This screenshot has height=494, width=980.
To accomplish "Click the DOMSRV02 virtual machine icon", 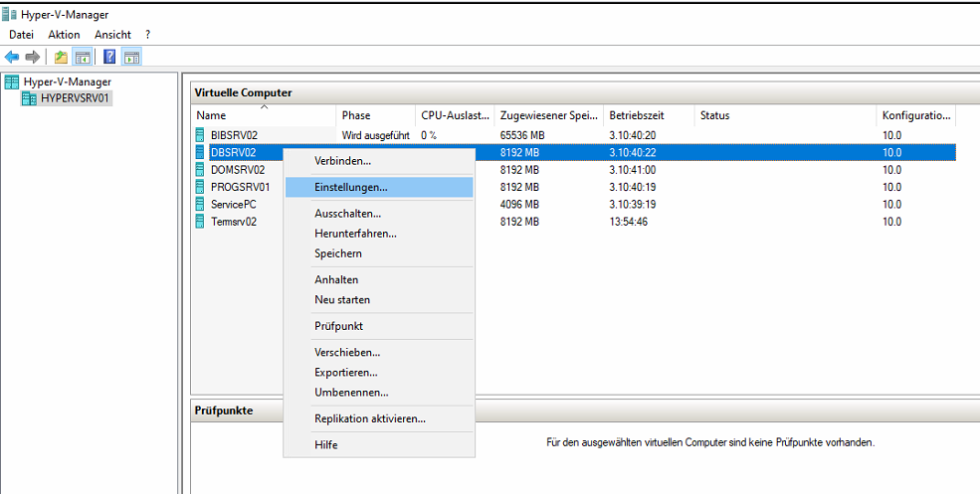I will (200, 169).
